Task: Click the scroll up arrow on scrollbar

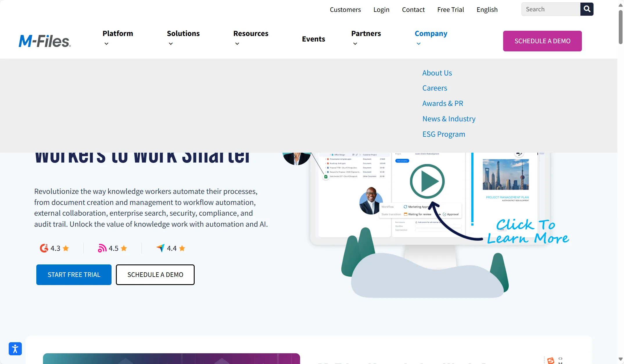Action: (x=621, y=4)
